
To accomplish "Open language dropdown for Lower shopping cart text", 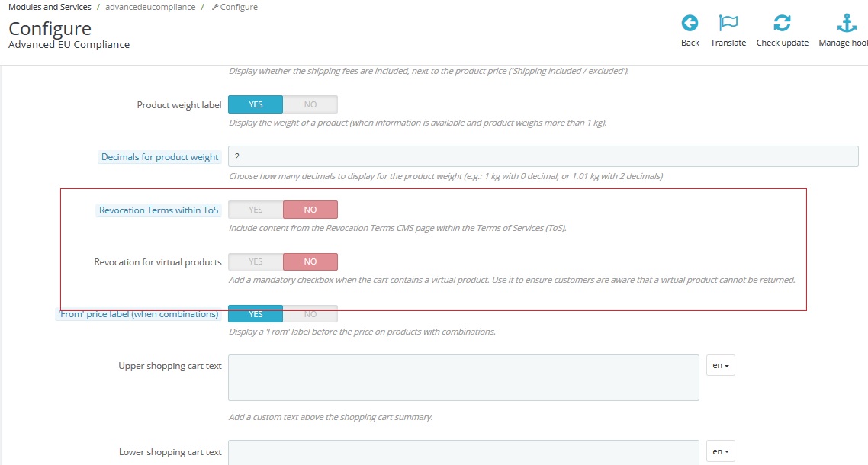I will pyautogui.click(x=720, y=451).
